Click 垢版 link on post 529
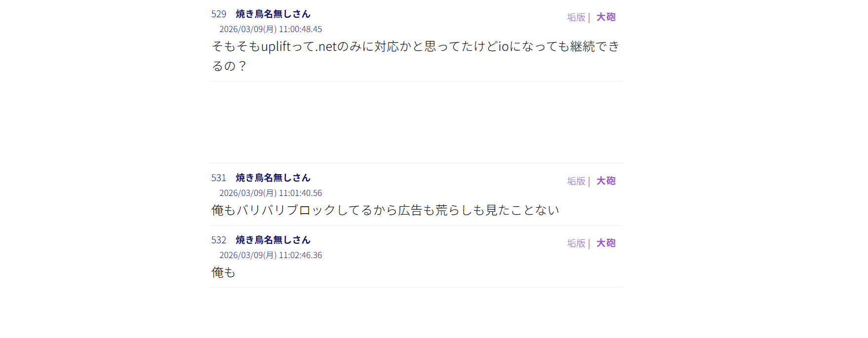Viewport: 868px width, 338px height. point(576,17)
